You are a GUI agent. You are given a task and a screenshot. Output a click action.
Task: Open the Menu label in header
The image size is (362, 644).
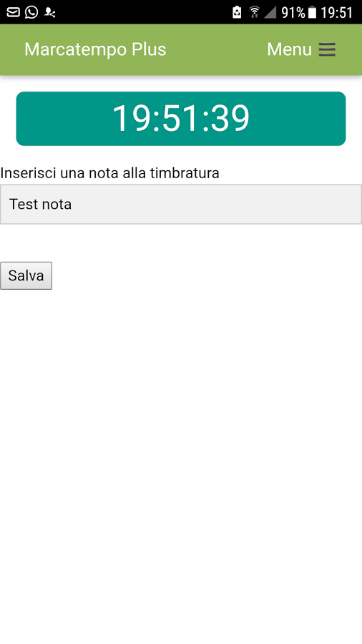point(289,49)
